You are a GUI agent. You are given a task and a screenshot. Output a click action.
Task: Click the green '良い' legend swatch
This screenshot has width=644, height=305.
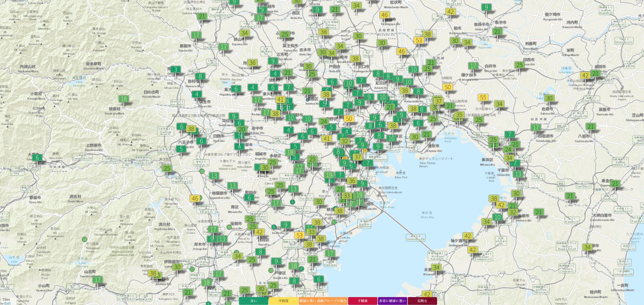coord(254,301)
